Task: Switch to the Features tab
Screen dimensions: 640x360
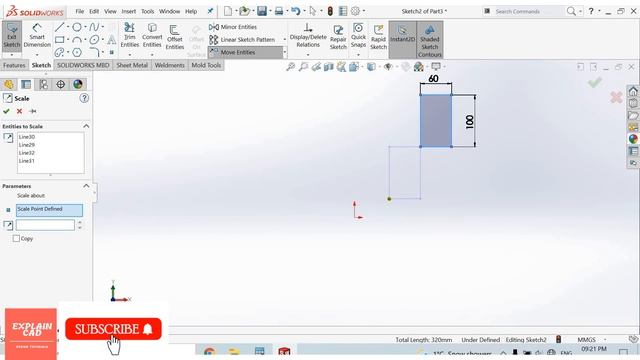Action: [x=14, y=65]
